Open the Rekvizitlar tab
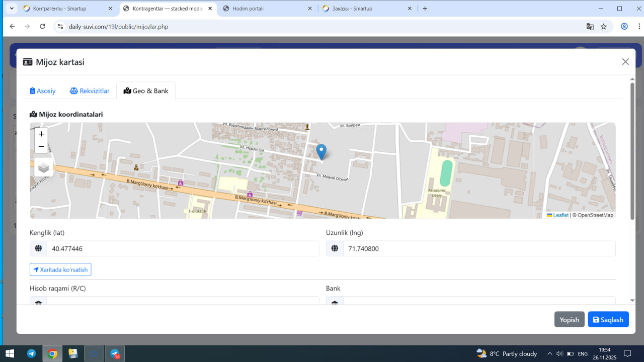 pyautogui.click(x=90, y=91)
